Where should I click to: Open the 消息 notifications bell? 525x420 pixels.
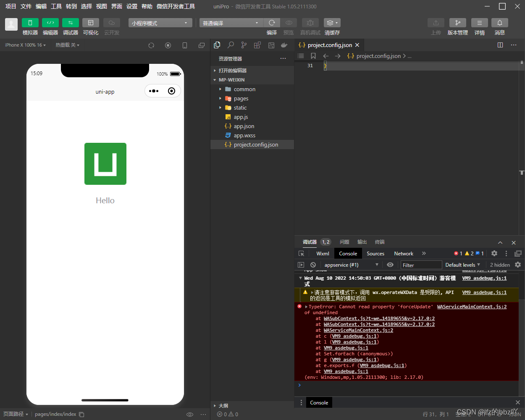[500, 23]
